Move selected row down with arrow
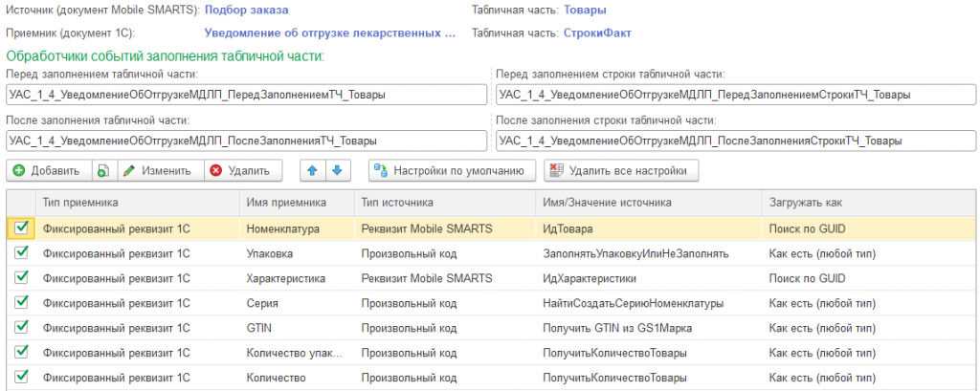Viewport: 980px width, 391px height. pos(338,170)
